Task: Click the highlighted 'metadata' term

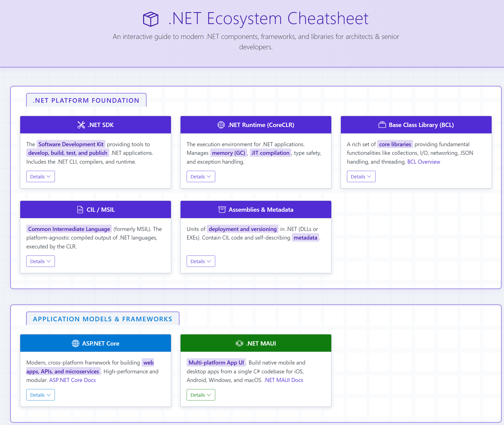Action: click(305, 238)
